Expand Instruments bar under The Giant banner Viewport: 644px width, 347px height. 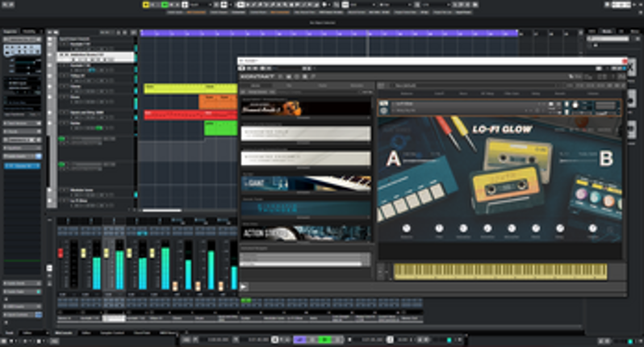pos(306,193)
